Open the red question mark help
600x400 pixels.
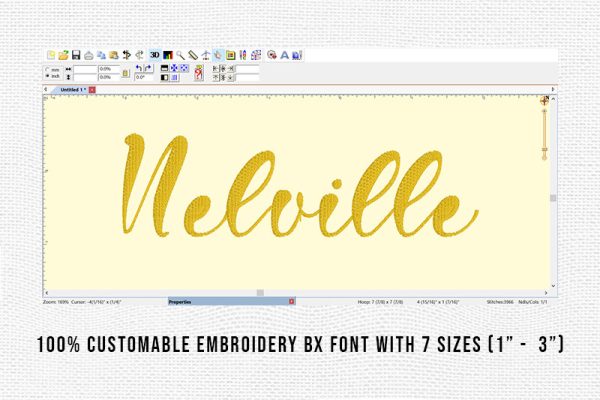199,73
